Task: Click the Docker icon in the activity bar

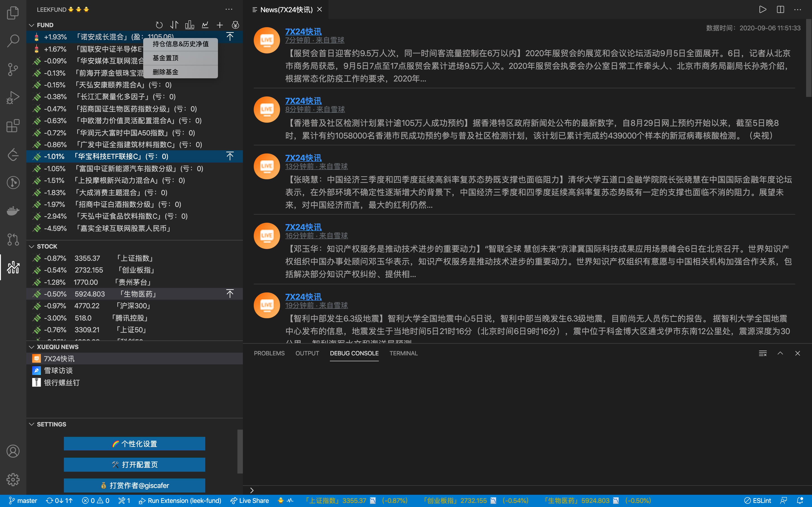Action: 13,211
